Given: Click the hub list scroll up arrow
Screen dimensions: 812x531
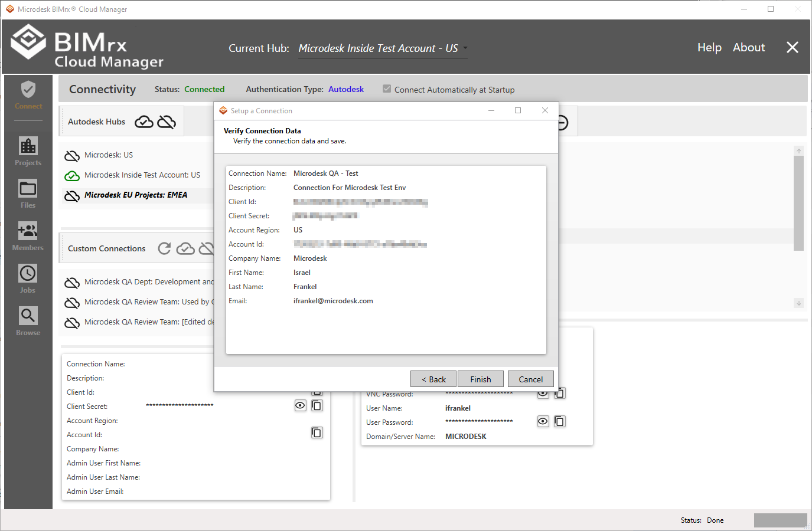Looking at the screenshot, I should [x=798, y=151].
